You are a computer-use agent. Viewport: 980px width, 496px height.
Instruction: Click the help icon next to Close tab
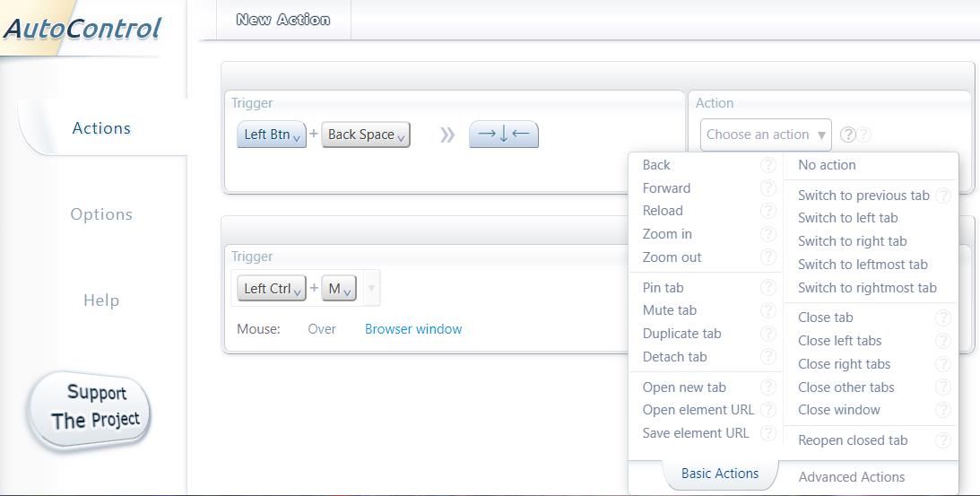943,318
